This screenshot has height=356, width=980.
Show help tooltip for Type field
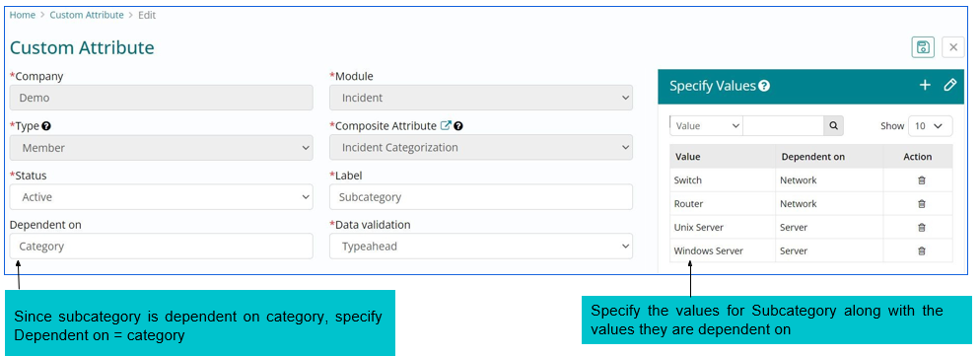point(45,126)
